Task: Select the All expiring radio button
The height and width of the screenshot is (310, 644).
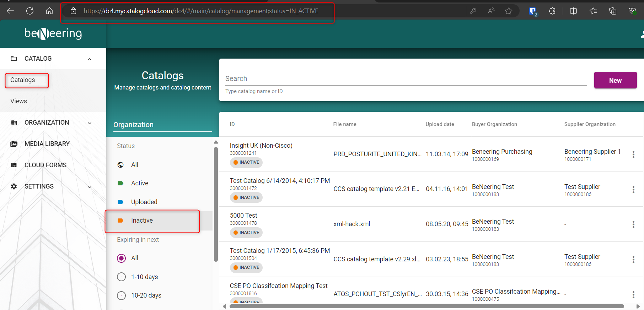Action: (x=122, y=258)
